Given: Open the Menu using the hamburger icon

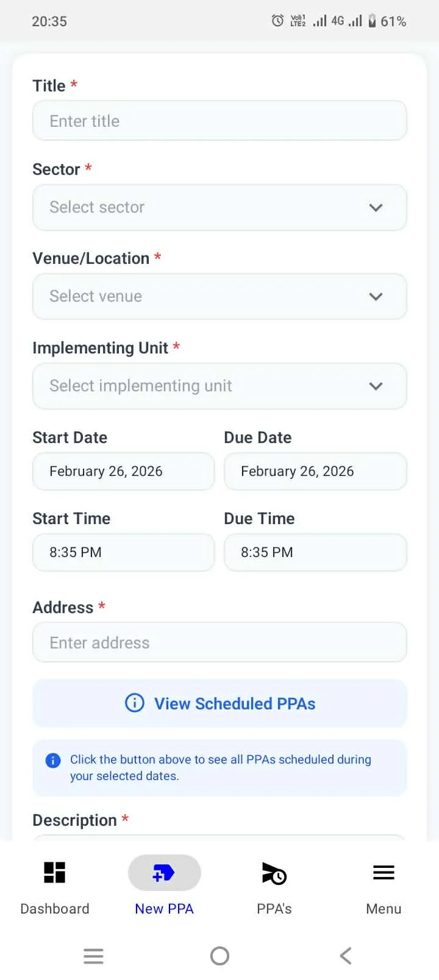Looking at the screenshot, I should tap(384, 872).
